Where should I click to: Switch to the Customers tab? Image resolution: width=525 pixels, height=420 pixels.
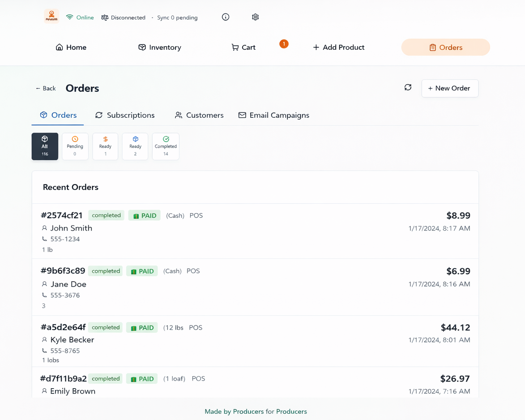pyautogui.click(x=199, y=115)
